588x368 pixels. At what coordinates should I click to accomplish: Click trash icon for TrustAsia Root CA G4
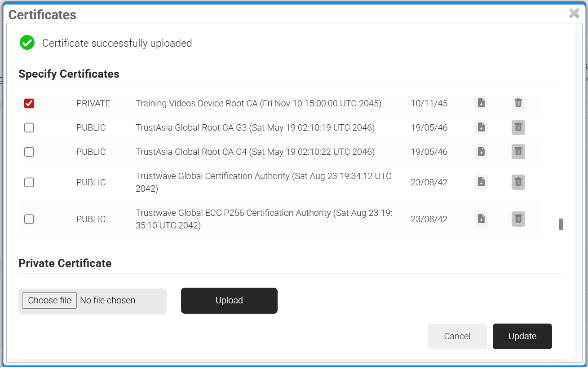[x=518, y=152]
